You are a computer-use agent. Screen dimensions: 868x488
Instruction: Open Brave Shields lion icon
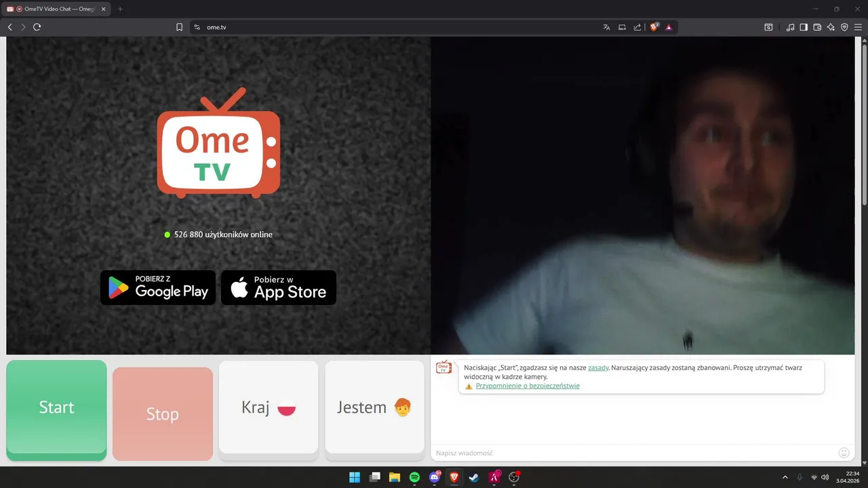[x=654, y=27]
